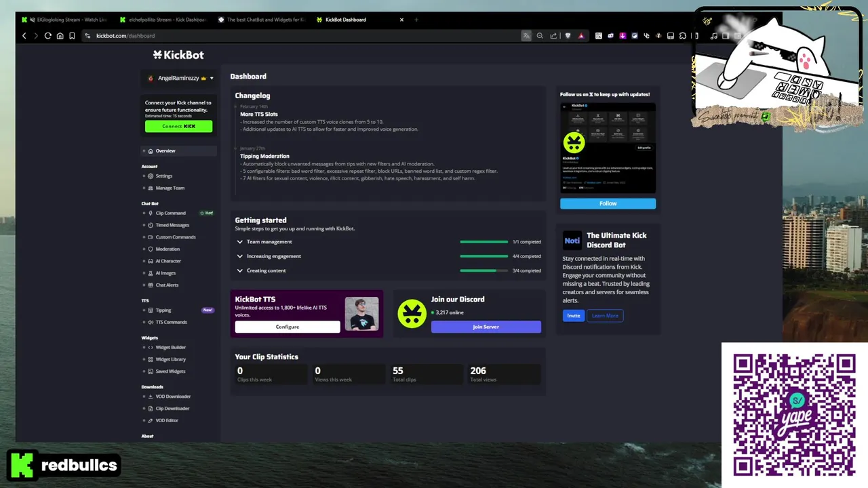Open VOD Editor pencil icon

151,420
